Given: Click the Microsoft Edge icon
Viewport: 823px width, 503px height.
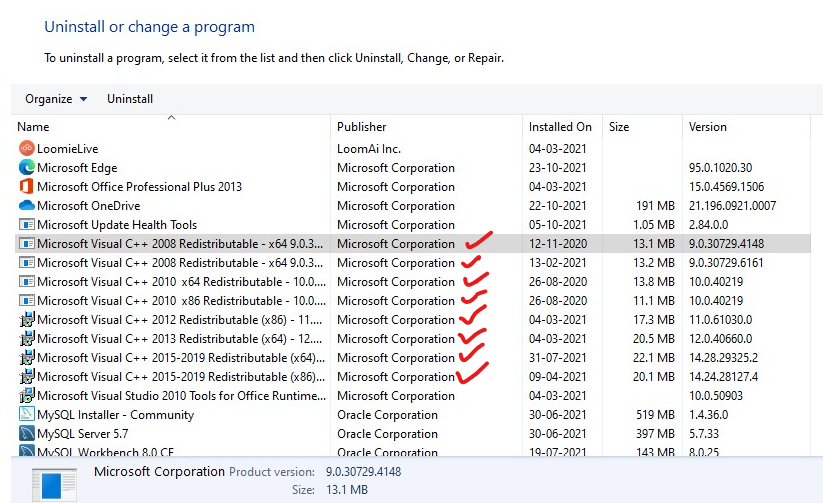Looking at the screenshot, I should 27,167.
